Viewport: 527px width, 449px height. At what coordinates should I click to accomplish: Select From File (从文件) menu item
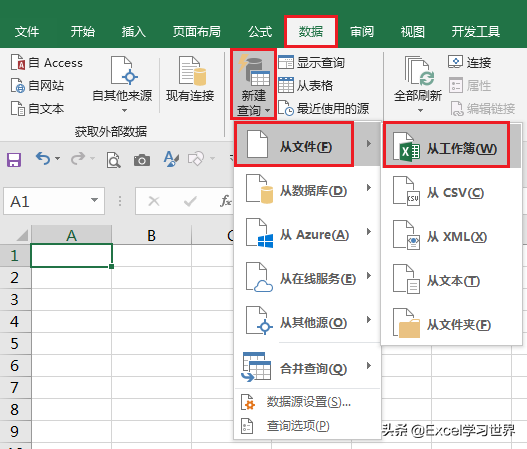pos(307,145)
